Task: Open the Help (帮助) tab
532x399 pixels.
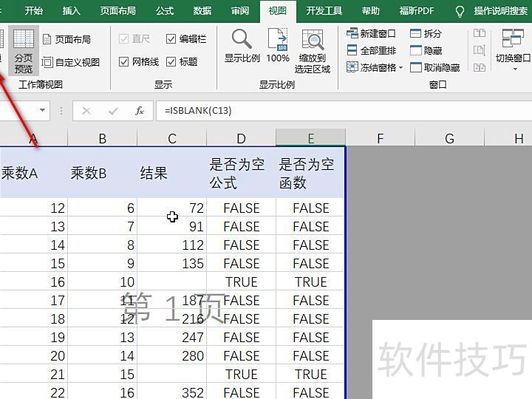Action: 370,11
